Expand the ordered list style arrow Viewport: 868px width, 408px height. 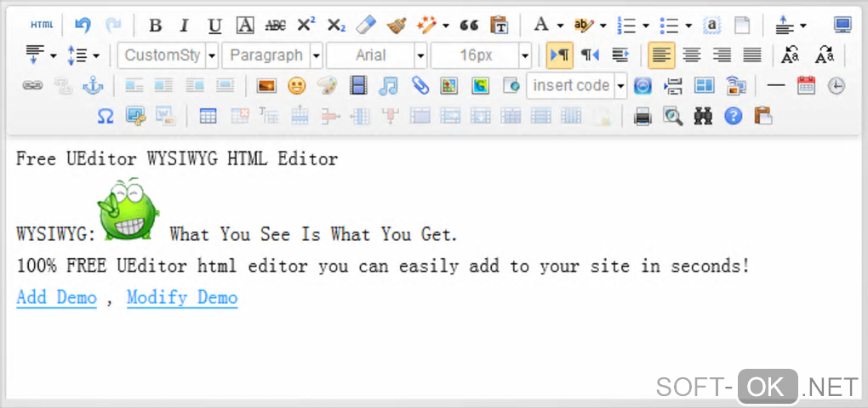coord(646,25)
